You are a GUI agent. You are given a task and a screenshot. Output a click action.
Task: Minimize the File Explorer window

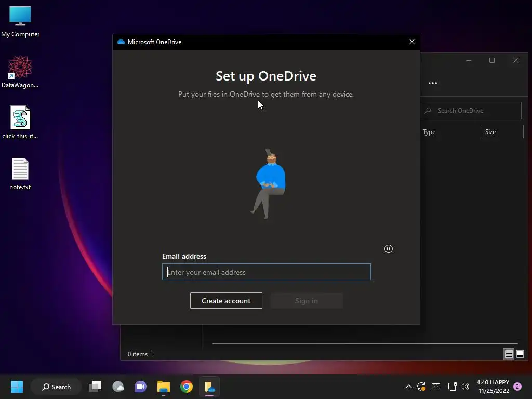click(x=469, y=60)
